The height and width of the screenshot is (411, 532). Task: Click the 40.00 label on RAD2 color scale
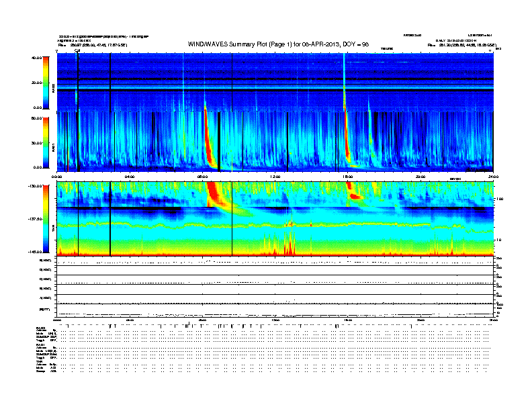(36, 58)
